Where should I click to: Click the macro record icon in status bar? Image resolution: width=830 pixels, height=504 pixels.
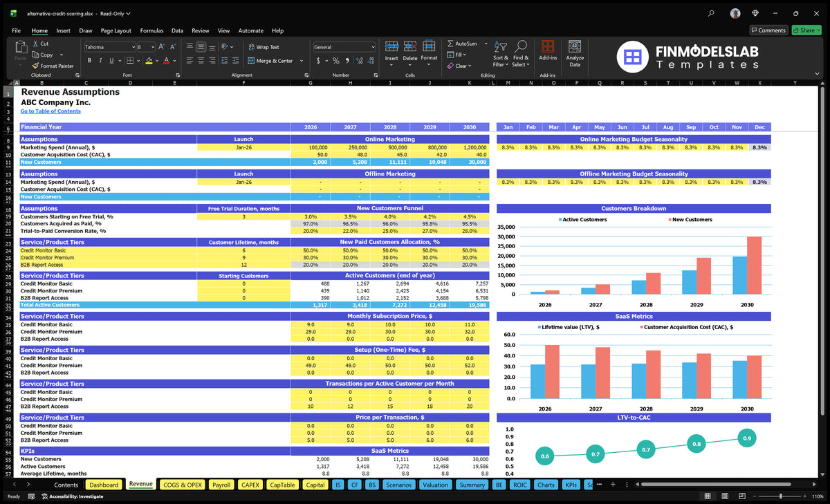pyautogui.click(x=31, y=496)
